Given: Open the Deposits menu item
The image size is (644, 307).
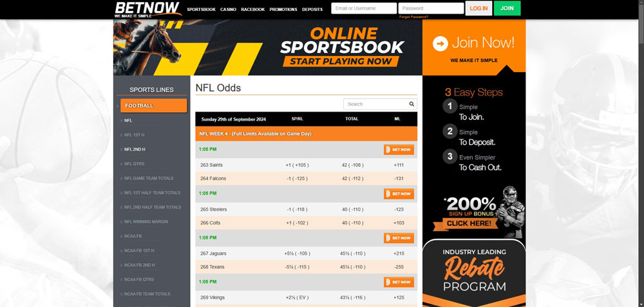Looking at the screenshot, I should 312,10.
